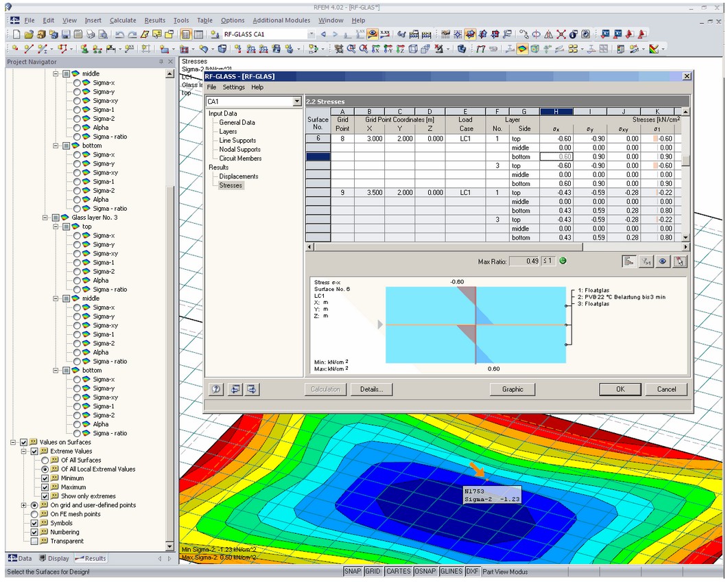This screenshot has height=582, width=728.
Task: Click the Graphic button to show results graphically
Action: 512,389
